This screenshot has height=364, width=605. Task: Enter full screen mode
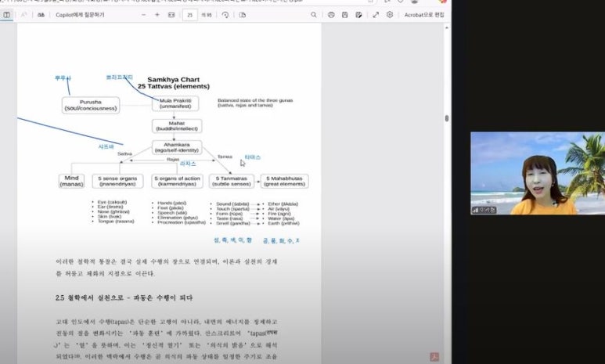point(376,15)
